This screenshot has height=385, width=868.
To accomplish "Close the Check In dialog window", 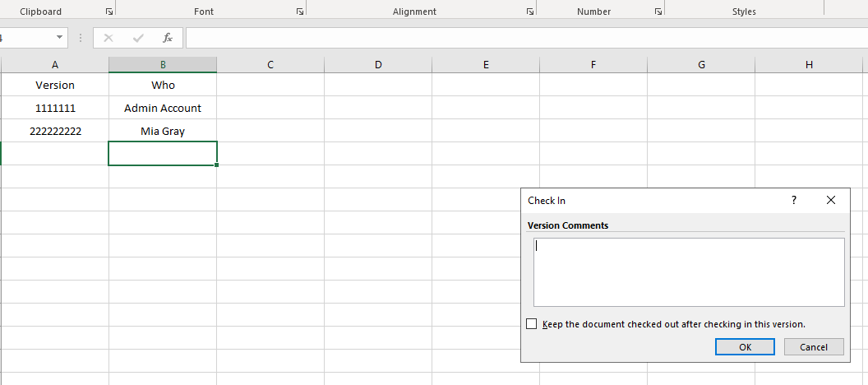I will 831,200.
